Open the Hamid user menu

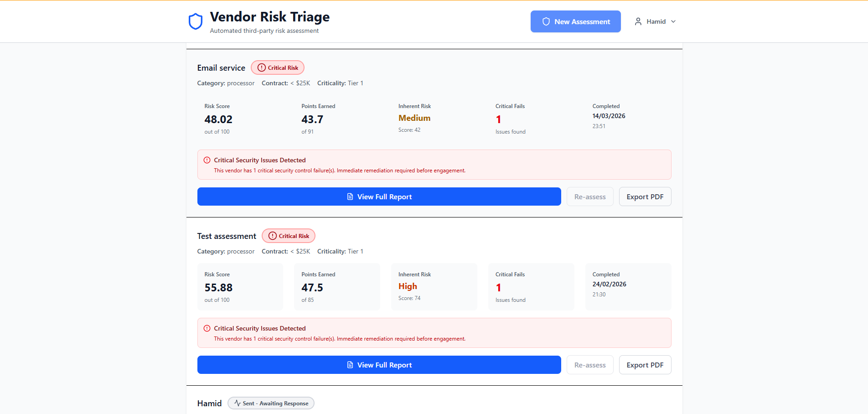[656, 21]
